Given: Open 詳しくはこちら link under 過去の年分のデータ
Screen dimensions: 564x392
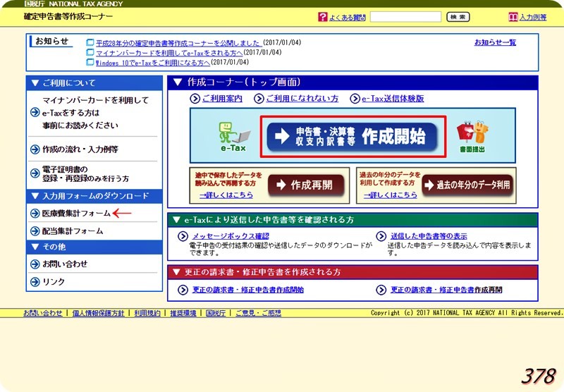Looking at the screenshot, I should click(391, 195).
